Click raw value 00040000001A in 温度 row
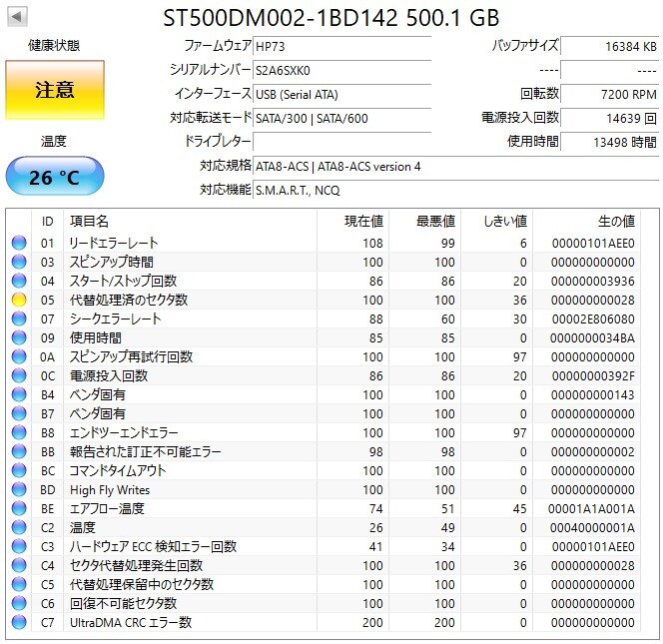The image size is (663, 644). pos(592,528)
